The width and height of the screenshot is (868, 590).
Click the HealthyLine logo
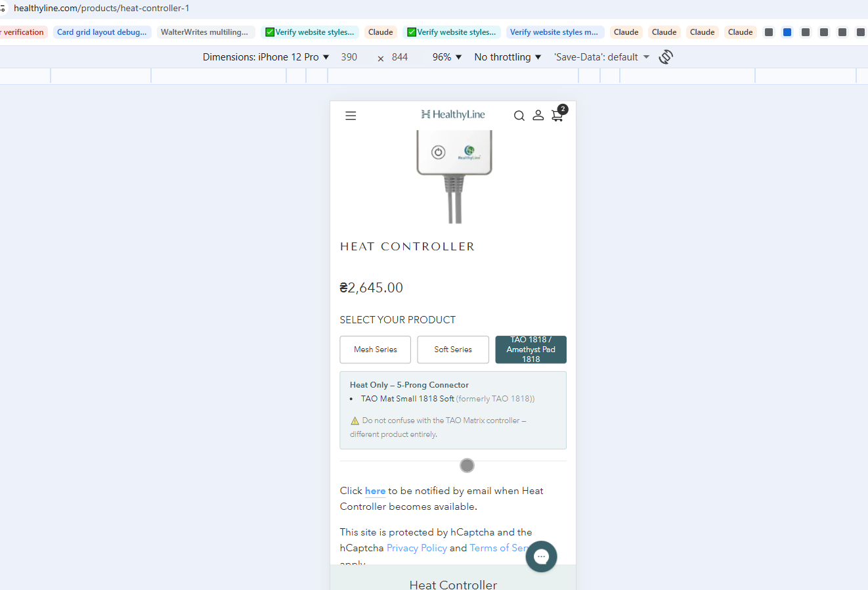453,114
